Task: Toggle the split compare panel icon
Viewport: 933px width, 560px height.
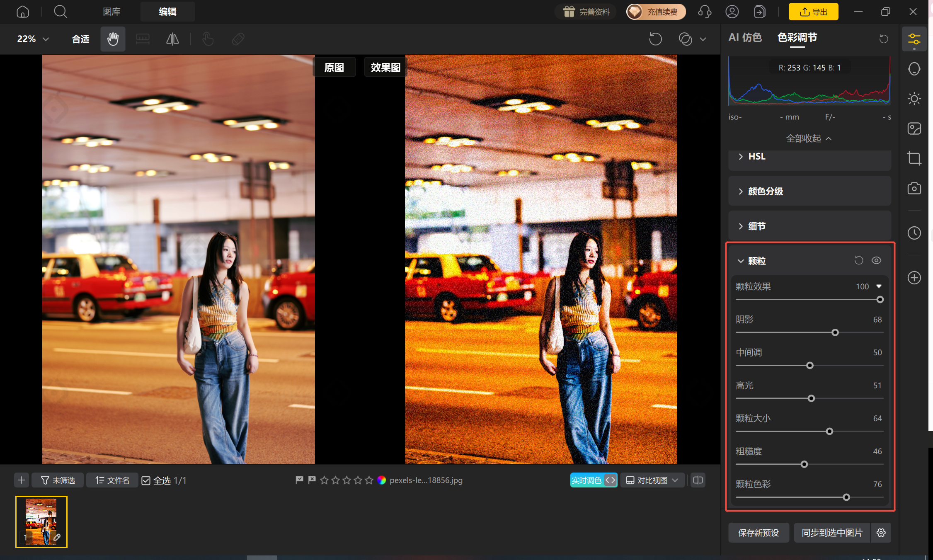Action: (x=698, y=480)
